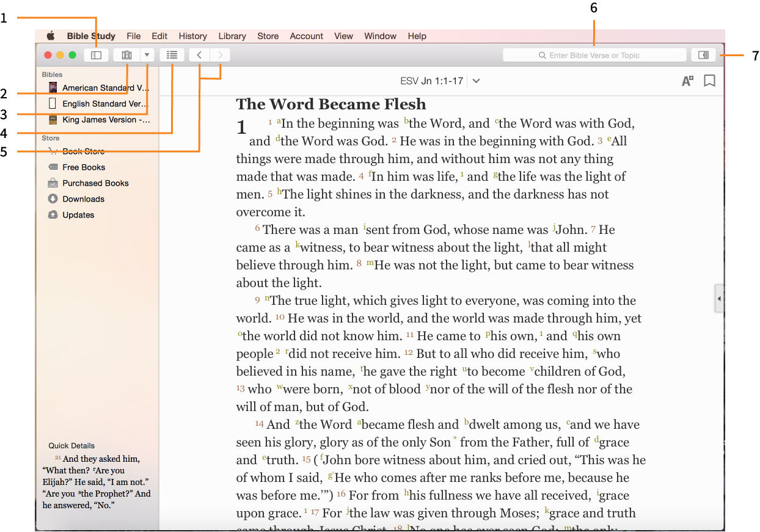Expand the collapsed panel on right edge
The height and width of the screenshot is (532, 760).
(719, 299)
